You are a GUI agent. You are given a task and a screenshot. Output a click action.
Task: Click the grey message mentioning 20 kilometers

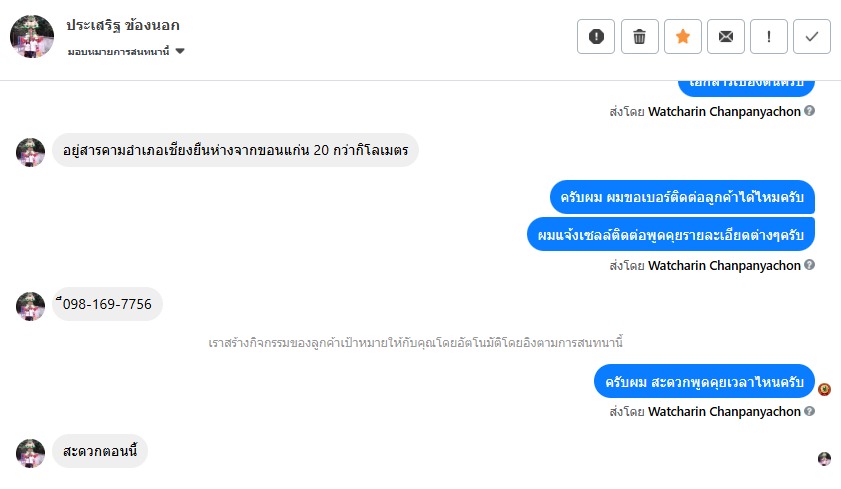point(235,151)
